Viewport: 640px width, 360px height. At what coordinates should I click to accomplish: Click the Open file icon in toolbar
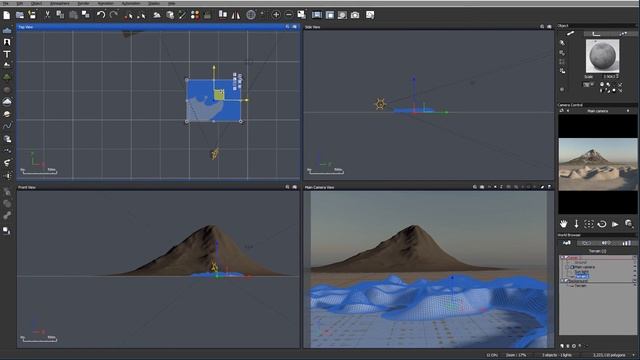20,15
